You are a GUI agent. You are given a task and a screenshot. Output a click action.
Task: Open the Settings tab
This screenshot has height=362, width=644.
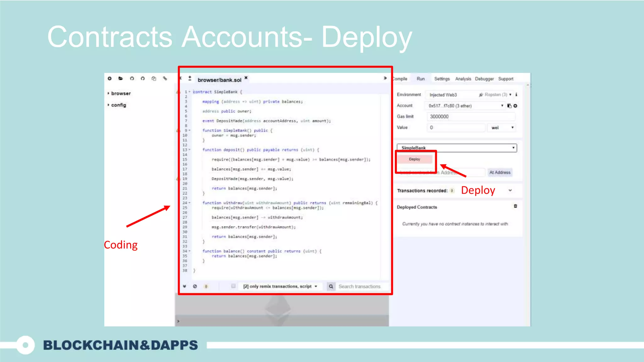pyautogui.click(x=442, y=79)
